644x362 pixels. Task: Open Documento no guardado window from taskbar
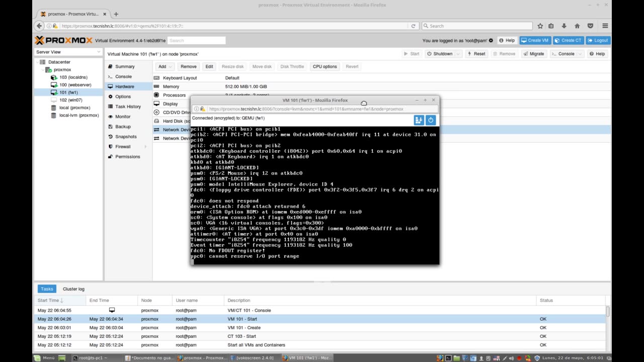click(x=149, y=357)
